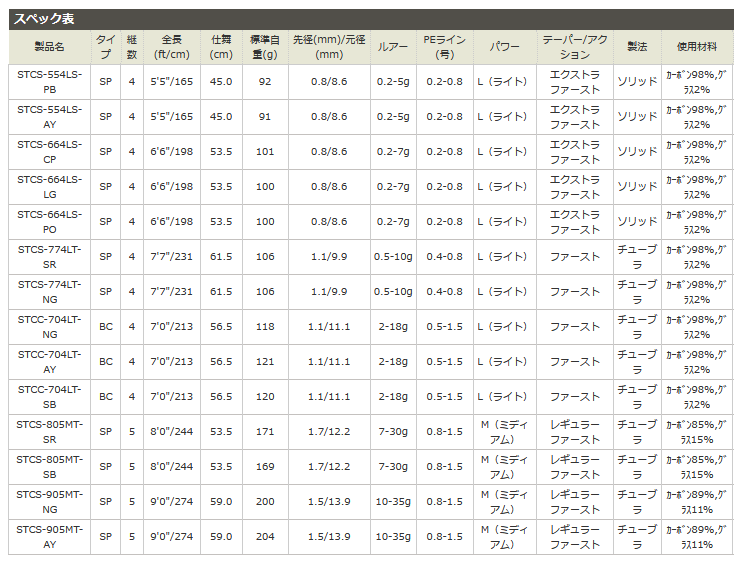This screenshot has height=562, width=743.
Task: Click lure 7-30g in STCS-805MT-SB row
Action: click(x=393, y=467)
